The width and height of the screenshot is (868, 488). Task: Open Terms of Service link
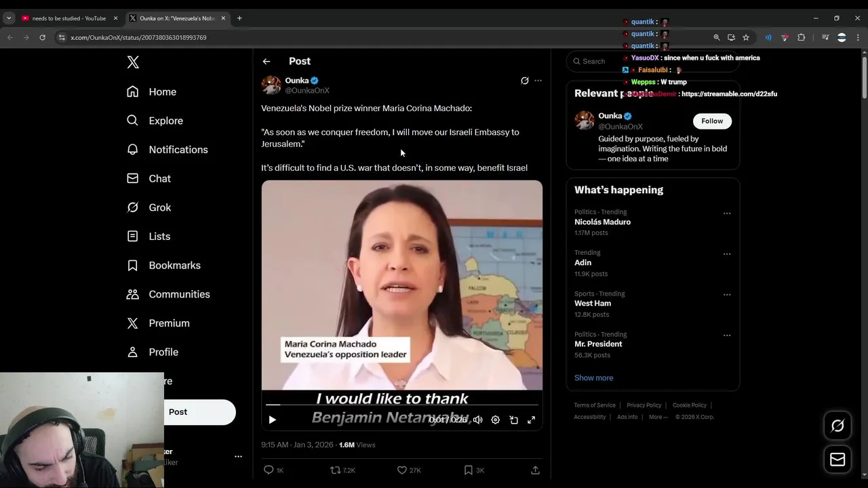tap(595, 405)
